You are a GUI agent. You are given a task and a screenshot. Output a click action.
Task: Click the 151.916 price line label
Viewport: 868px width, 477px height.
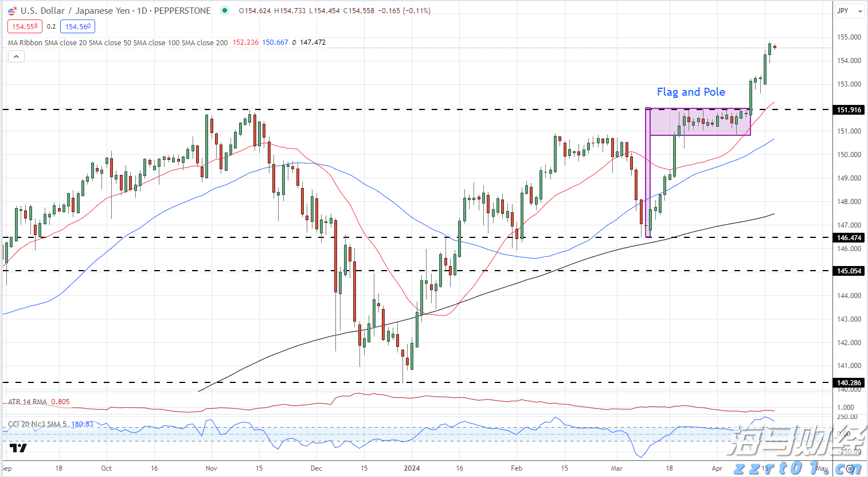[849, 110]
